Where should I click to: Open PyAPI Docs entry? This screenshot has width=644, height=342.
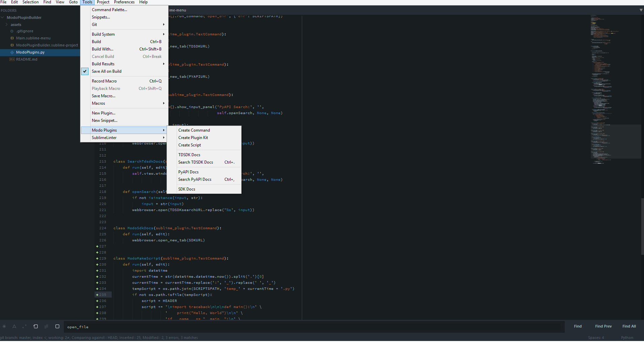point(204,172)
